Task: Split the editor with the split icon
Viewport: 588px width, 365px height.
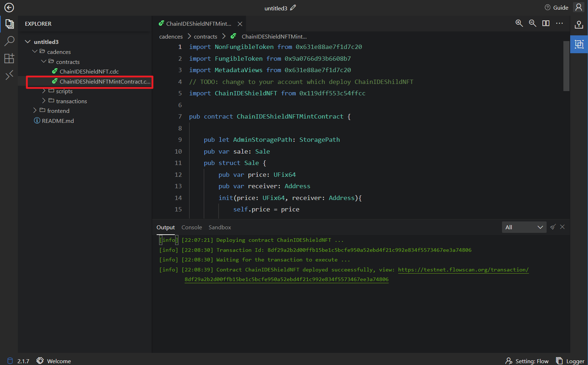Action: coord(546,23)
